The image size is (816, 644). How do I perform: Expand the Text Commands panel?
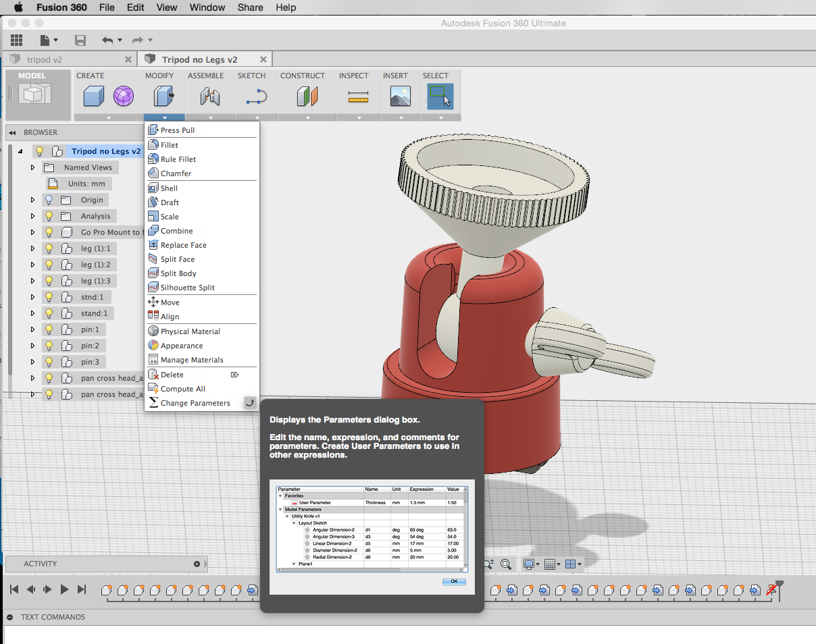[x=10, y=617]
